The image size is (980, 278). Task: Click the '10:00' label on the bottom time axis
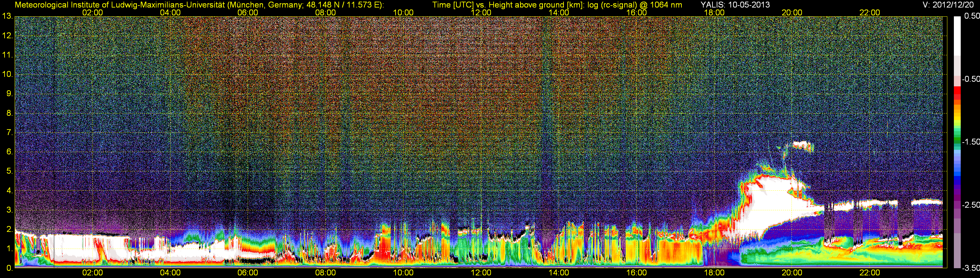click(x=403, y=273)
